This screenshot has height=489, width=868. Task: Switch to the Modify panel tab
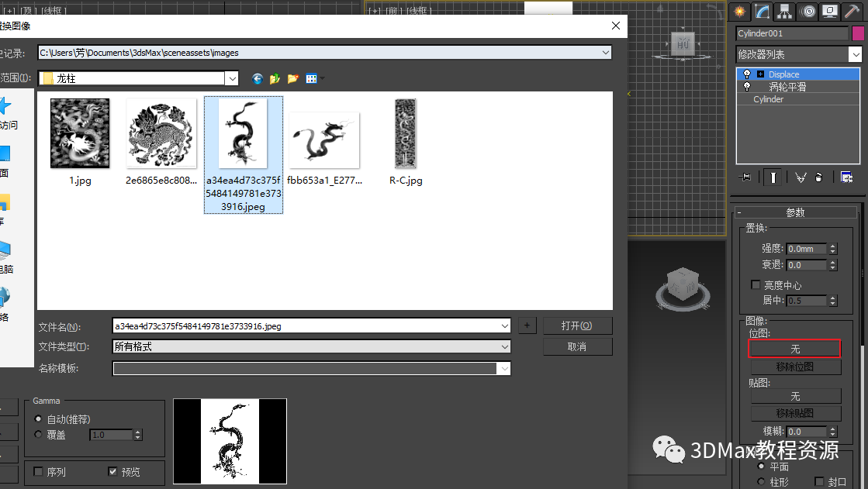pyautogui.click(x=763, y=11)
